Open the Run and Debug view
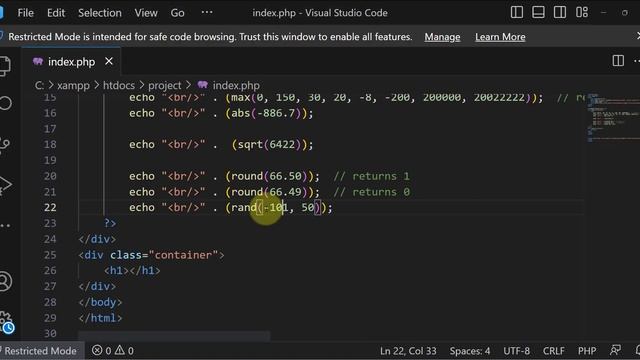Viewport: 640px width, 360px height. (5, 184)
